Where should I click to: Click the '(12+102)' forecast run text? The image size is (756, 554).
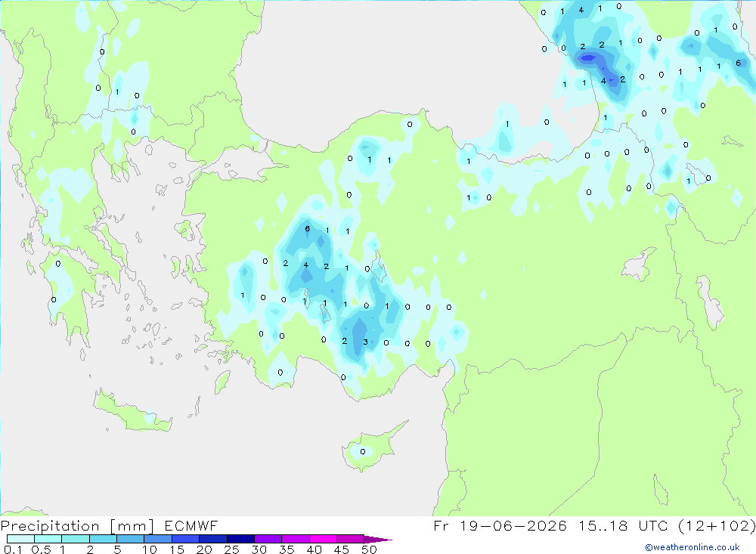click(717, 525)
